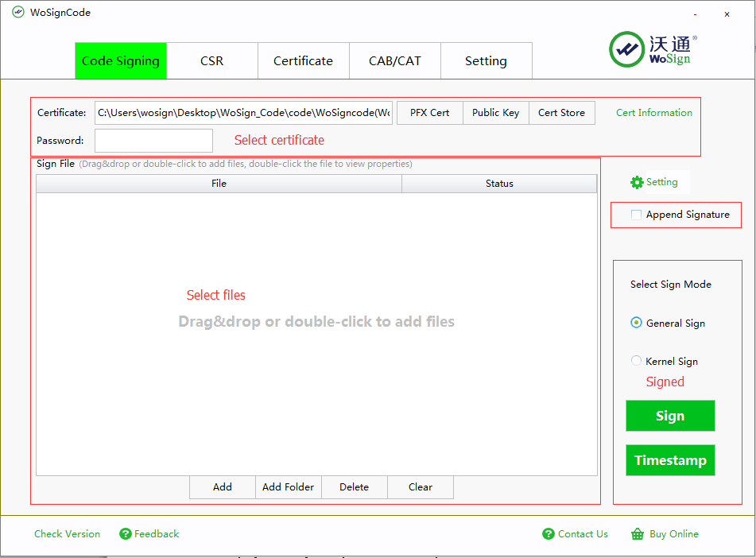The image size is (756, 558).
Task: Go to the CAB/CAT tab
Action: coord(395,61)
